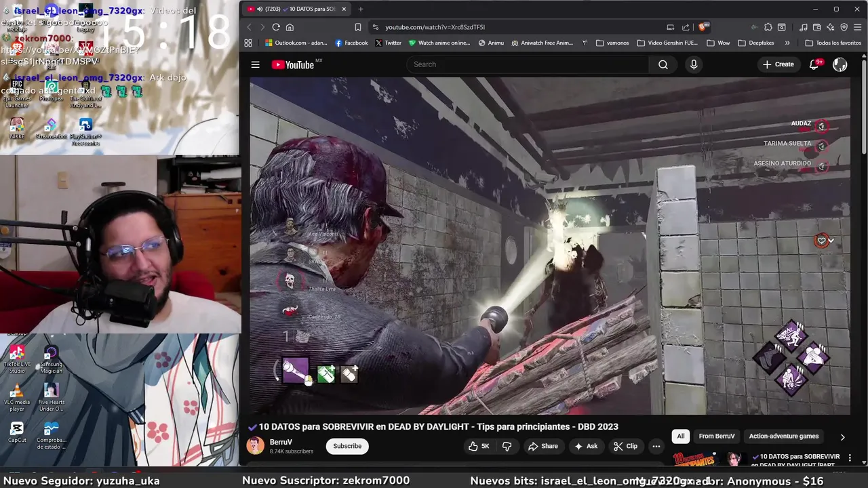Open CapCut desktop shortcut
The width and height of the screenshot is (868, 488).
17,432
